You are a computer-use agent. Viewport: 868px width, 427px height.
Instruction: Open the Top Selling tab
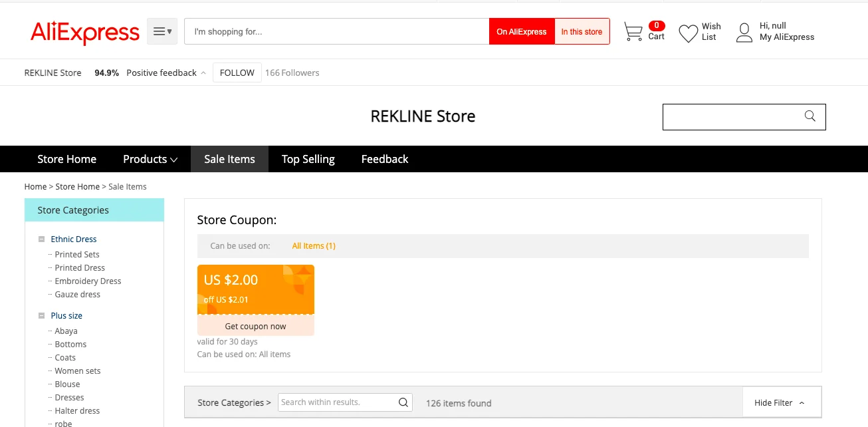[x=308, y=159]
